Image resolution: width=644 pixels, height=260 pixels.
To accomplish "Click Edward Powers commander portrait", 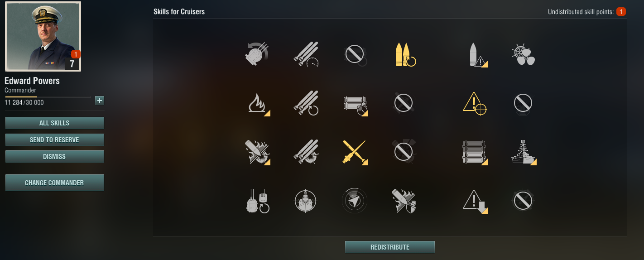I will pyautogui.click(x=43, y=36).
